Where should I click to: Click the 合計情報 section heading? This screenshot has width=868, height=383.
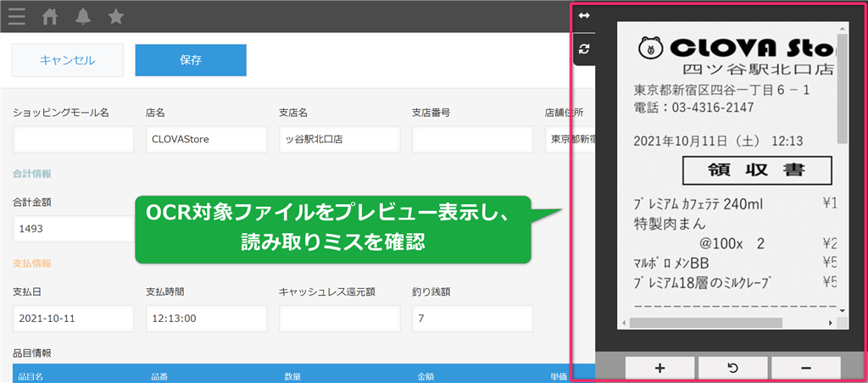[32, 174]
